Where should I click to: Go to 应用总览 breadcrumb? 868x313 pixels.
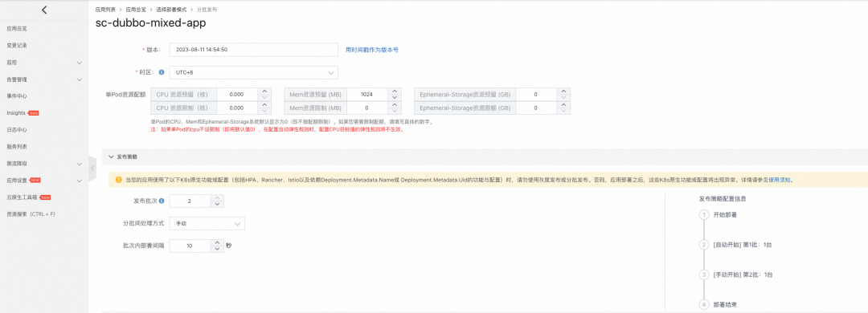point(136,10)
